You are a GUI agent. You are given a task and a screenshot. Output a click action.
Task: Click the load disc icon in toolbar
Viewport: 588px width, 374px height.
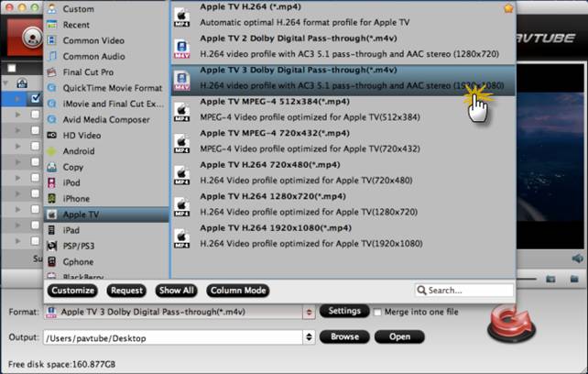click(x=32, y=37)
